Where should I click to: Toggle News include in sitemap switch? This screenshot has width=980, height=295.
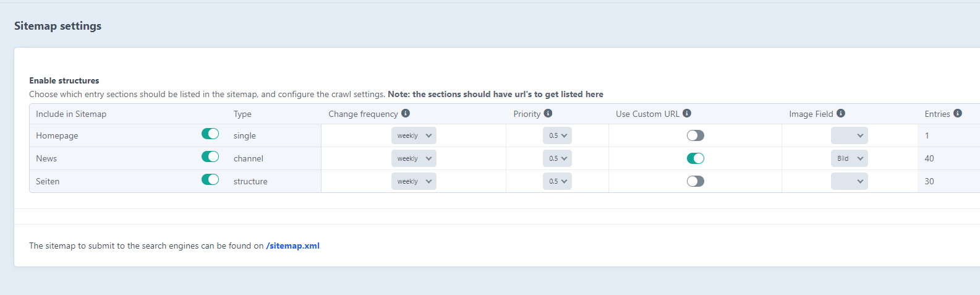pyautogui.click(x=210, y=157)
